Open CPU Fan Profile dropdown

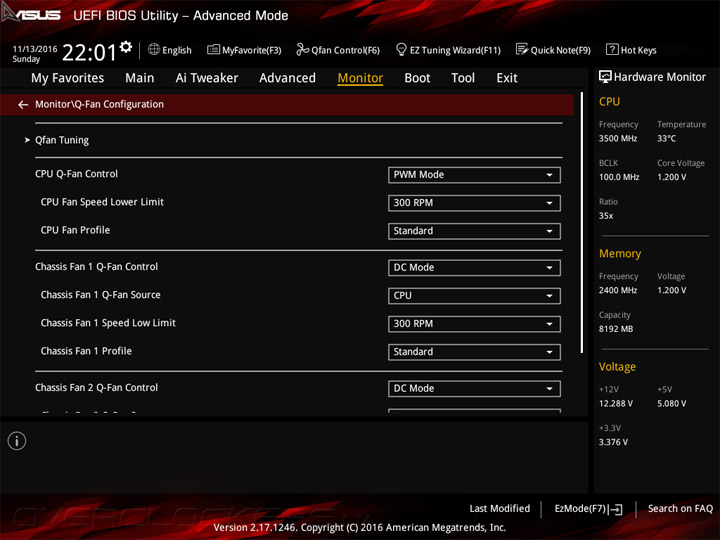[474, 231]
